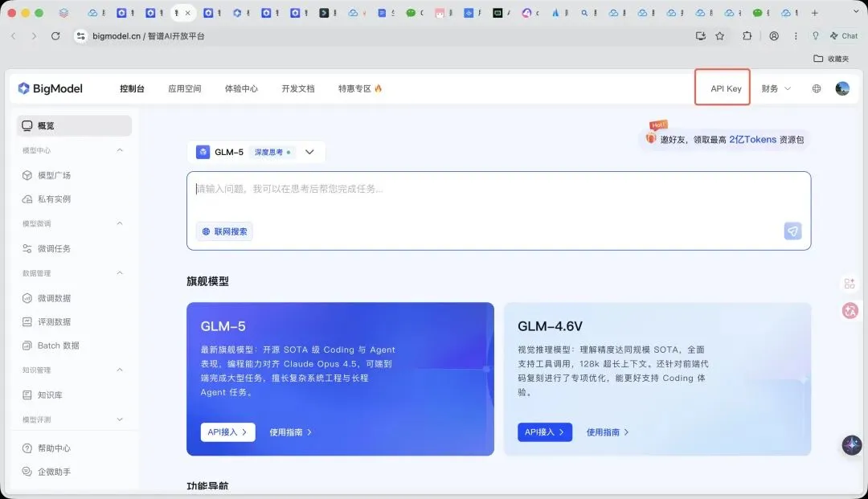Open the tab list chevron dropdown
Image resolution: width=868 pixels, height=499 pixels.
click(856, 12)
